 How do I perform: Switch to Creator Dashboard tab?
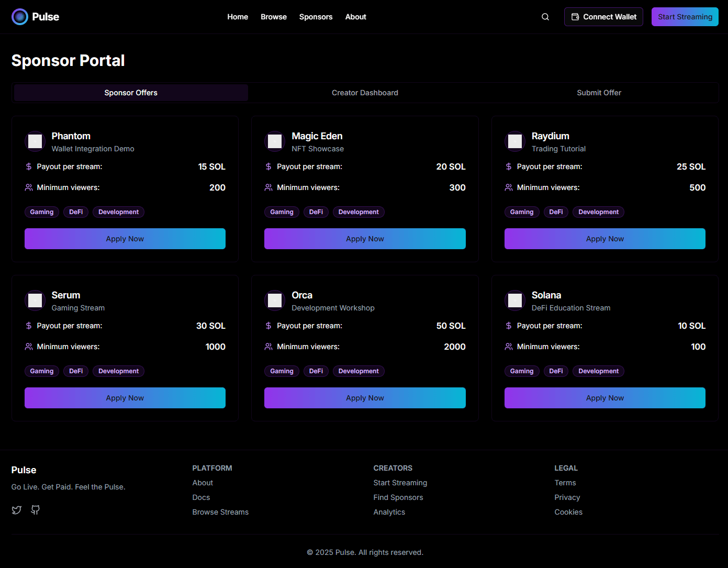[x=365, y=93]
